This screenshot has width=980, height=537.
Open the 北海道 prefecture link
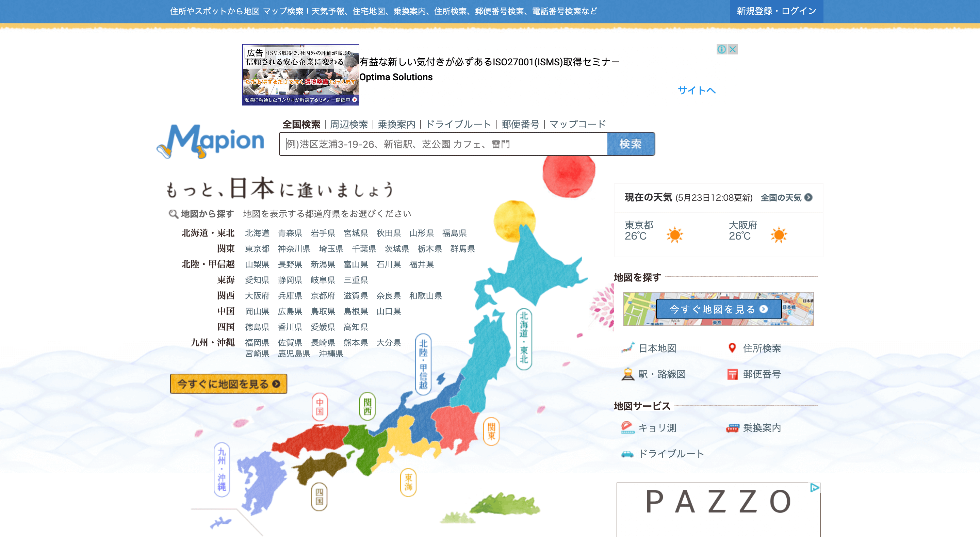[x=257, y=233]
